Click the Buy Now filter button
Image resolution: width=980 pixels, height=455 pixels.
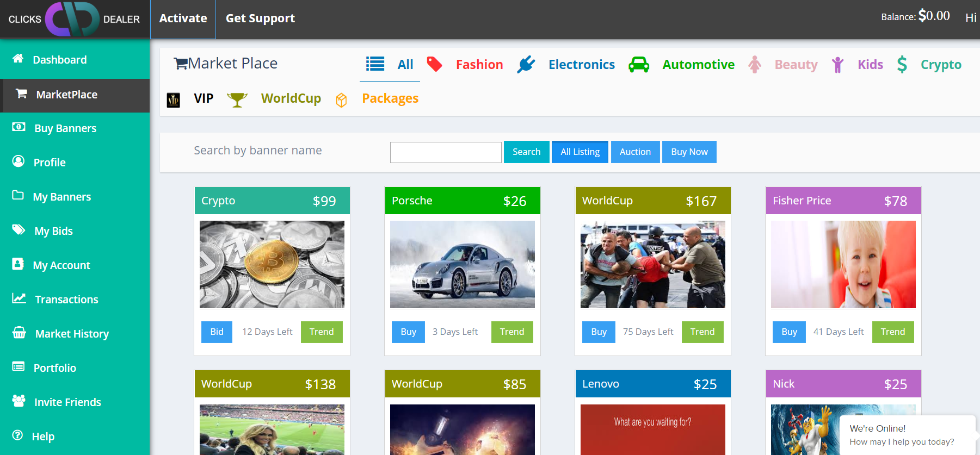689,152
